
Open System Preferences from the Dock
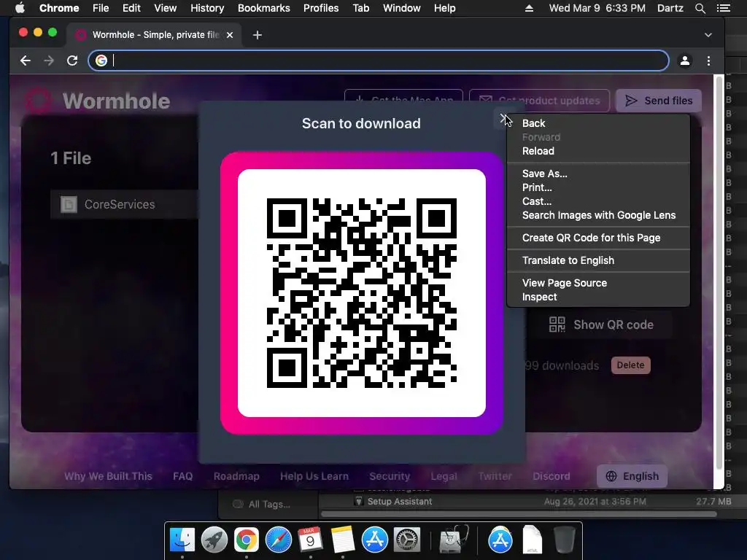click(x=406, y=540)
